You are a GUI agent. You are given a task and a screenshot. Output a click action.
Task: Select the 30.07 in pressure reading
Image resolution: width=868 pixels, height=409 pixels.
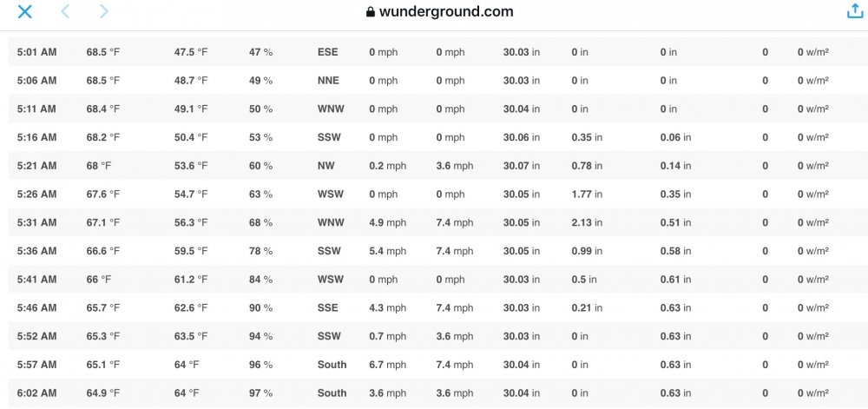click(522, 166)
